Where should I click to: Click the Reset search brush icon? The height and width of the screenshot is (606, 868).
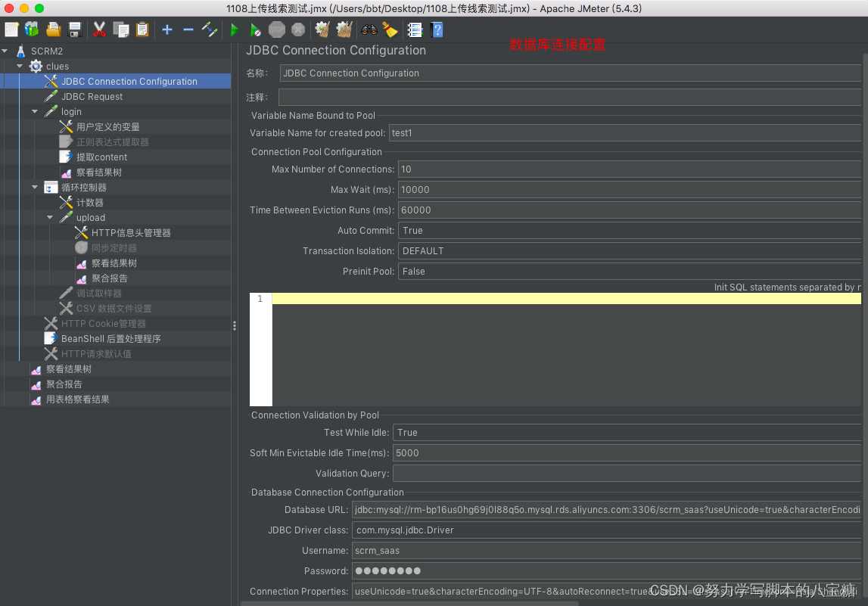coord(390,30)
